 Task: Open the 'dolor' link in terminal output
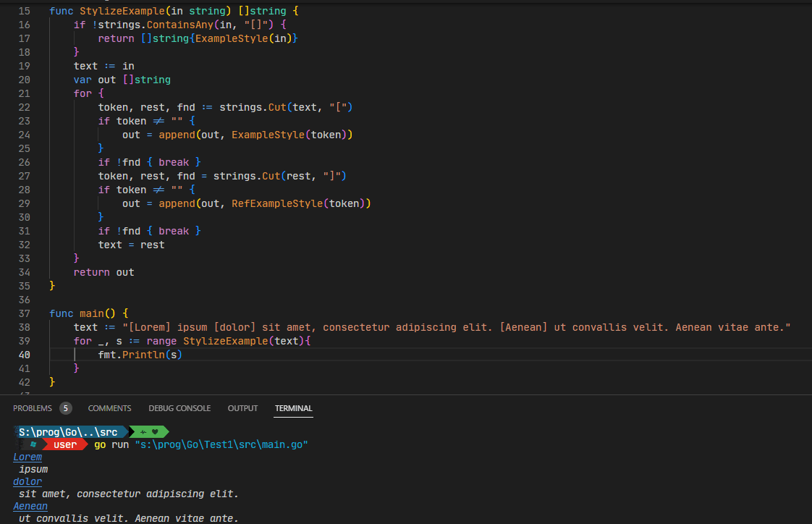pos(28,481)
